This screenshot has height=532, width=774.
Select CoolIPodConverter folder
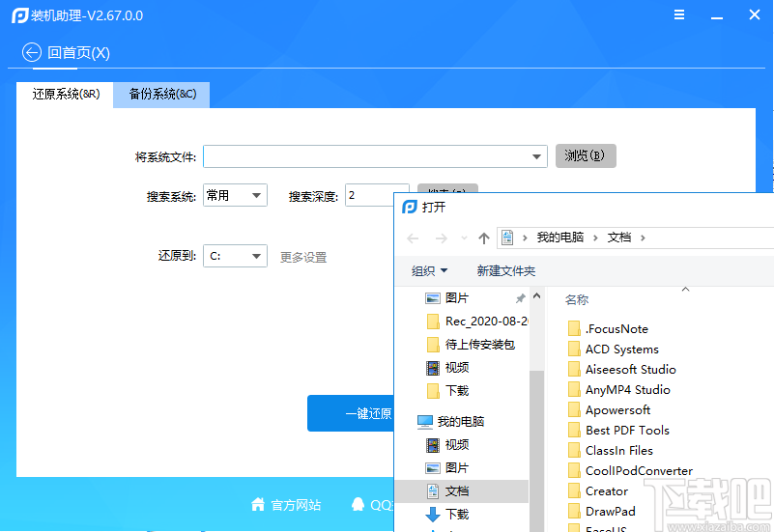click(630, 470)
